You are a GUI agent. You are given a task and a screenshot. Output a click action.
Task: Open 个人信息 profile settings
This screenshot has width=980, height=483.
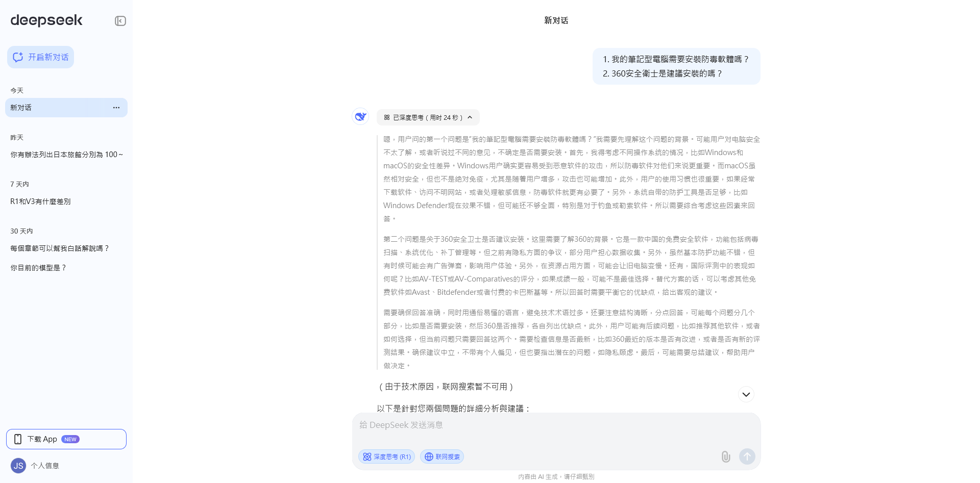[45, 466]
